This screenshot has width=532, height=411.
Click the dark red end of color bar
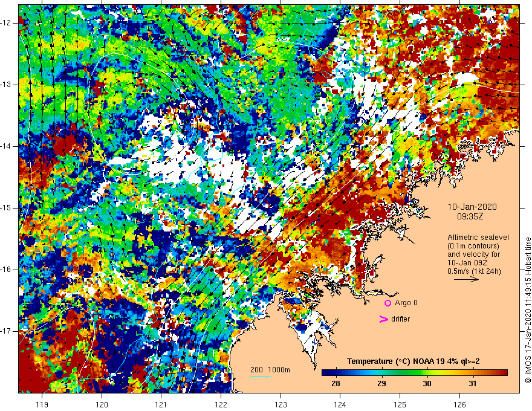pos(504,373)
